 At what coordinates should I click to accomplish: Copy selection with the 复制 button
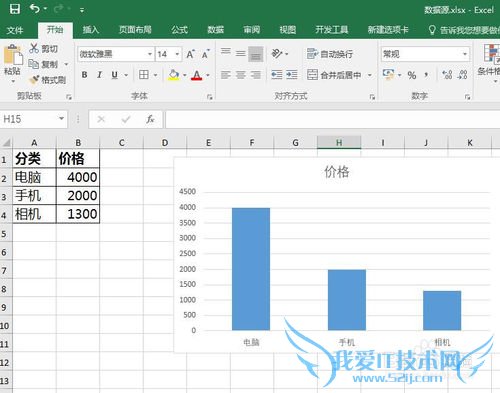43,64
